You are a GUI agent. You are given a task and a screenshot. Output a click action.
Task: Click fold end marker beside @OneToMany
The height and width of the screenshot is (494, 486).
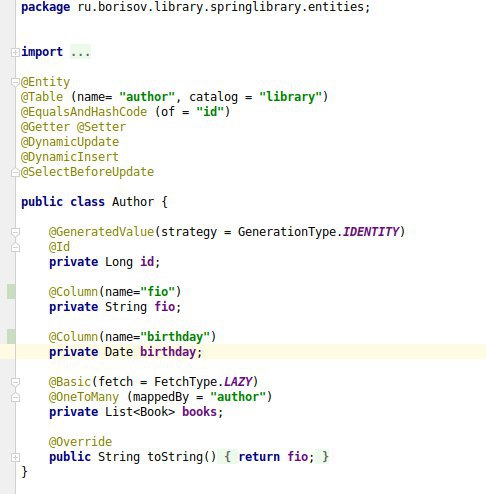click(x=15, y=397)
